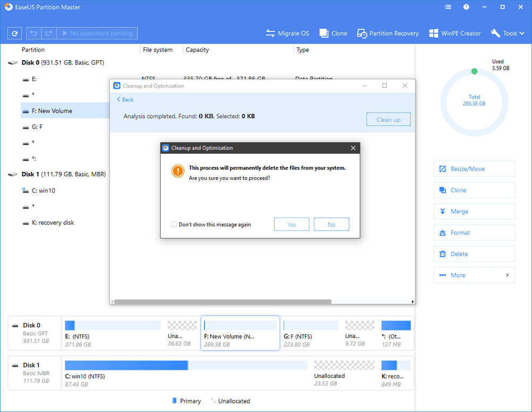Click the refresh disk info icon

pyautogui.click(x=14, y=33)
